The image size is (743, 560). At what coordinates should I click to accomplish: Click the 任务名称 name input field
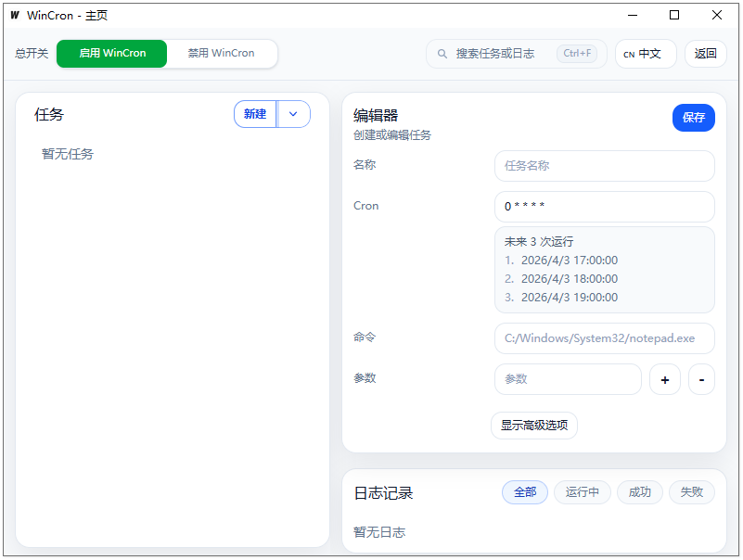604,165
